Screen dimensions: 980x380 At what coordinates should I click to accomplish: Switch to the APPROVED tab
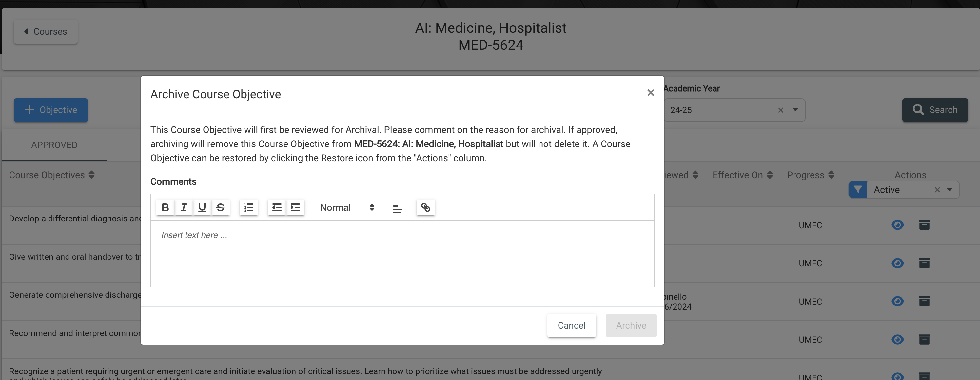[x=54, y=145]
